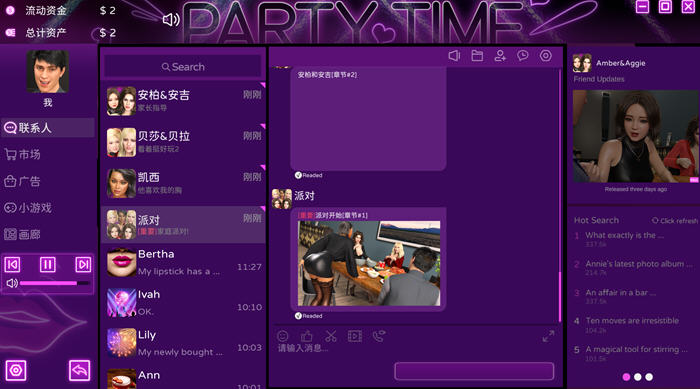Adjust the music volume slider
700x389 pixels.
coord(54,283)
